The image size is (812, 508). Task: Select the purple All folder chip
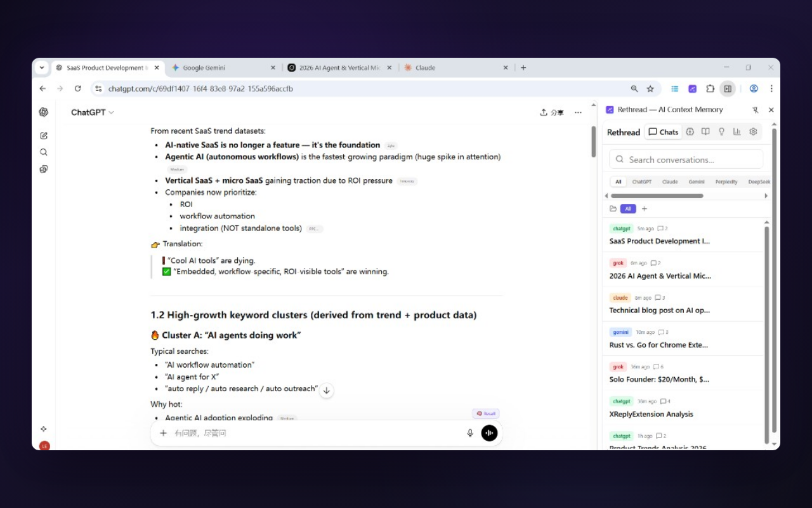point(628,209)
